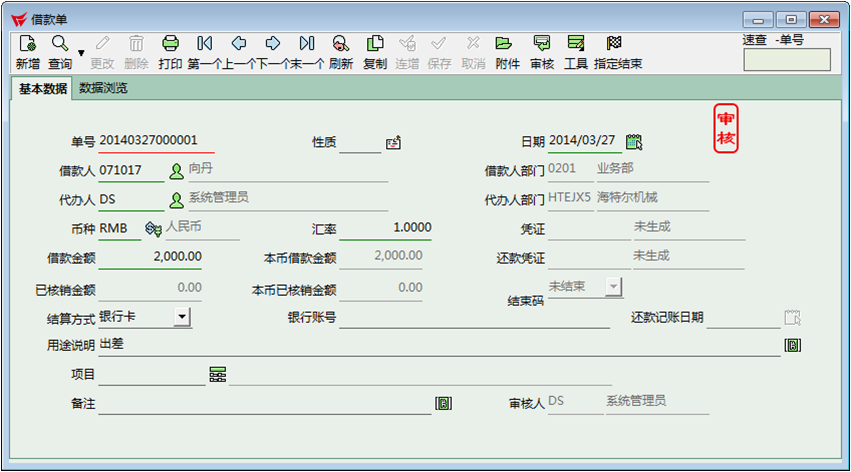The image size is (851, 472).
Task: Expand the 查询 dropdown arrow
Action: 81,50
